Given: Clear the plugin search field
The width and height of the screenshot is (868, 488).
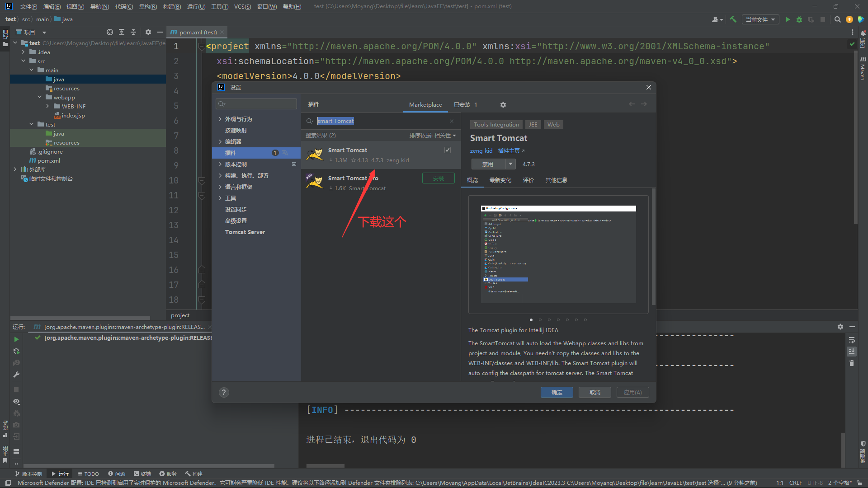Looking at the screenshot, I should tap(452, 121).
